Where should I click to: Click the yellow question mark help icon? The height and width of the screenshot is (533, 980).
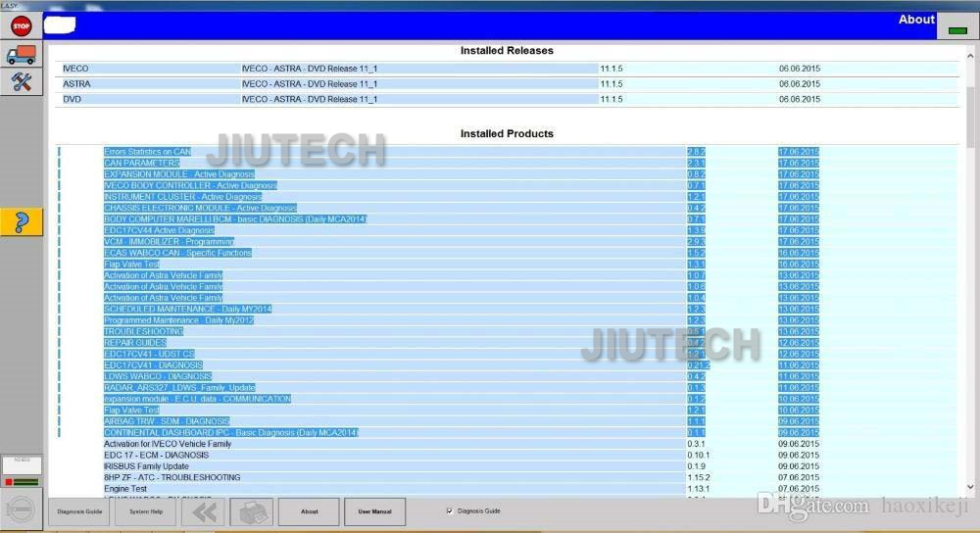coord(22,221)
